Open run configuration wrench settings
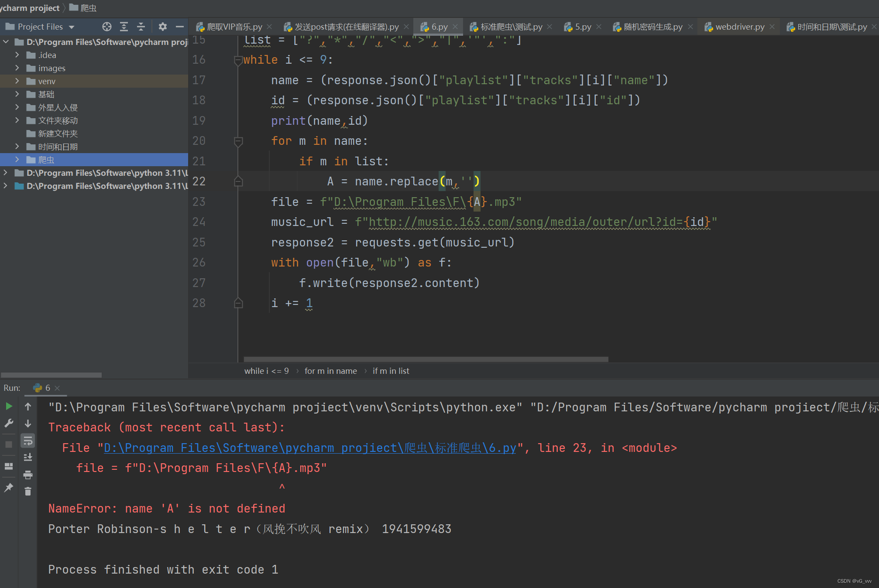 point(9,424)
